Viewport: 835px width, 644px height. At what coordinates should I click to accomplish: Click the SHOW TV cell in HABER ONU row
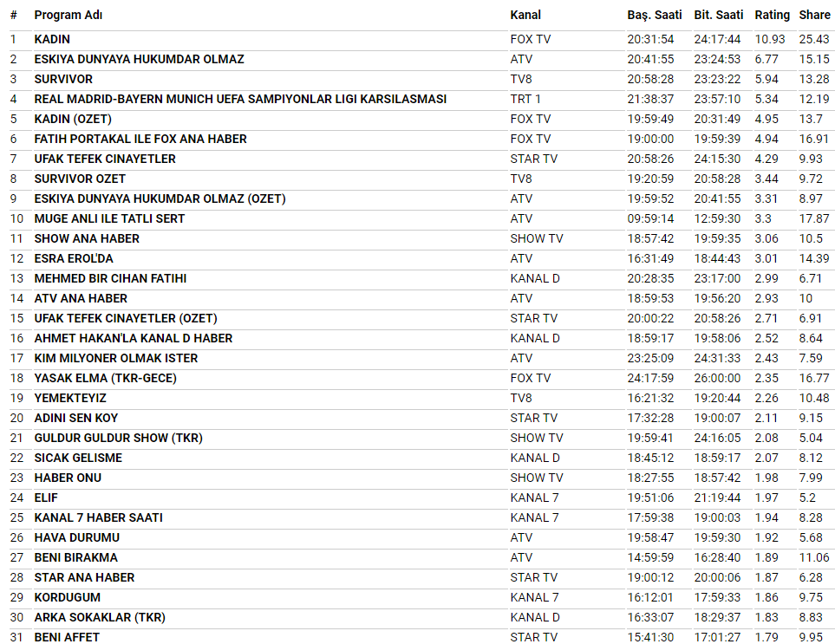536,478
